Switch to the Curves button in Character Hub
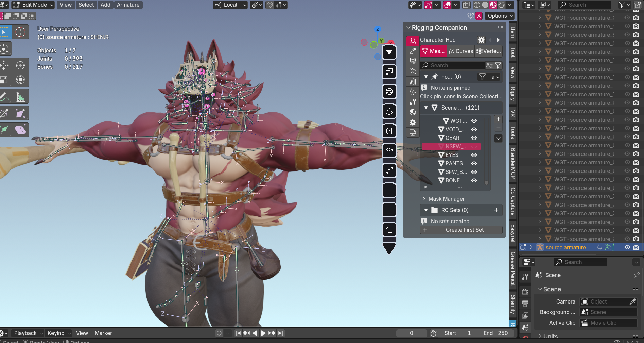Screen dimensions: 644x343 461,51
